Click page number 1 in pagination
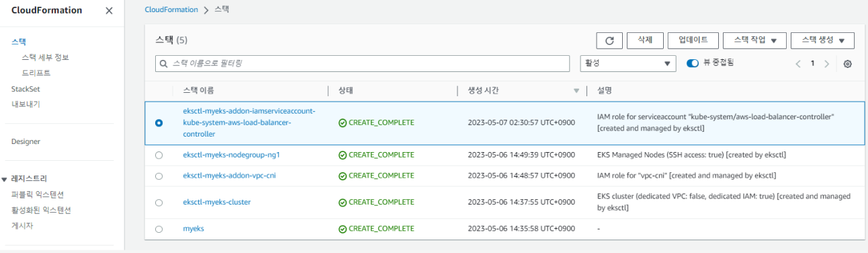This screenshot has width=868, height=253. click(x=812, y=63)
